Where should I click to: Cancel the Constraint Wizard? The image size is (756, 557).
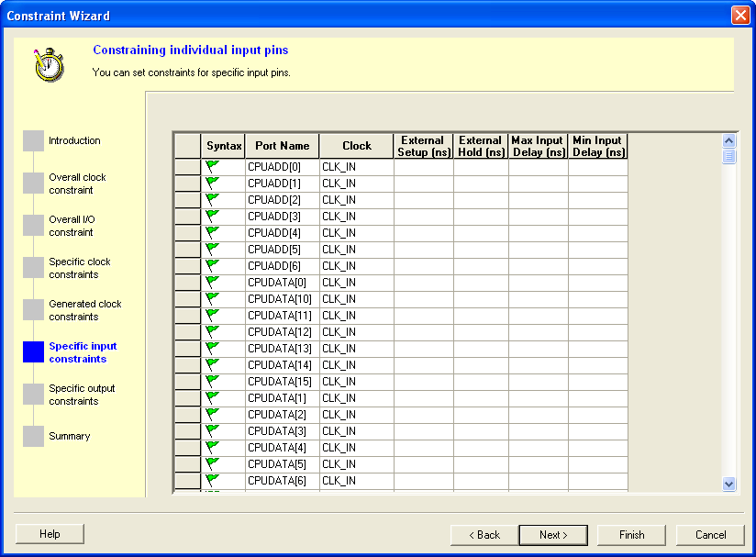click(x=710, y=535)
